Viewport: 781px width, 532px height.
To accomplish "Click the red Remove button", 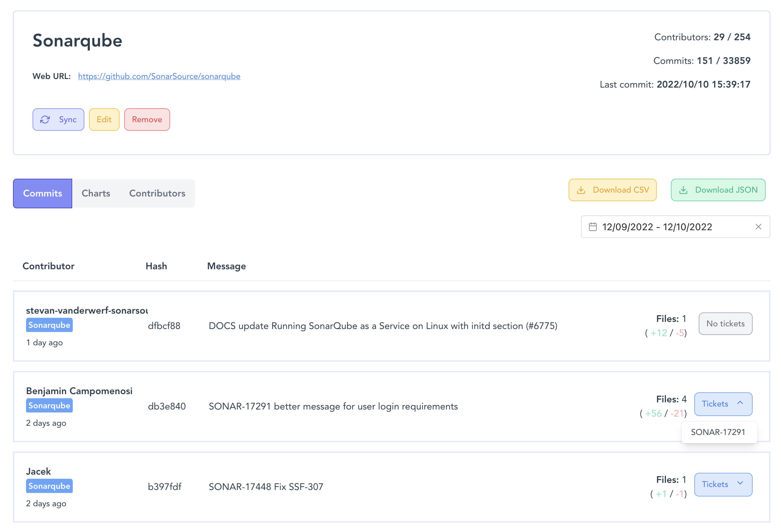I will click(x=147, y=120).
